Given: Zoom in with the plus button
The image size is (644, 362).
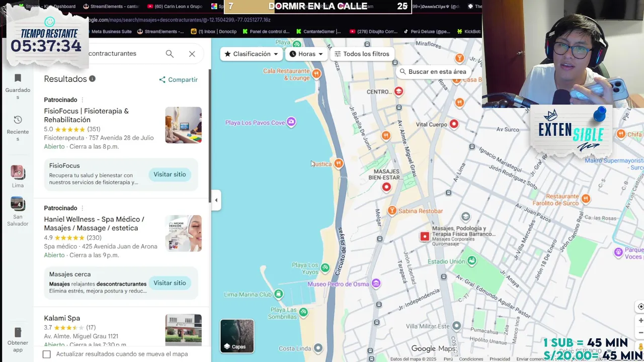Looking at the screenshot, I should (x=640, y=320).
